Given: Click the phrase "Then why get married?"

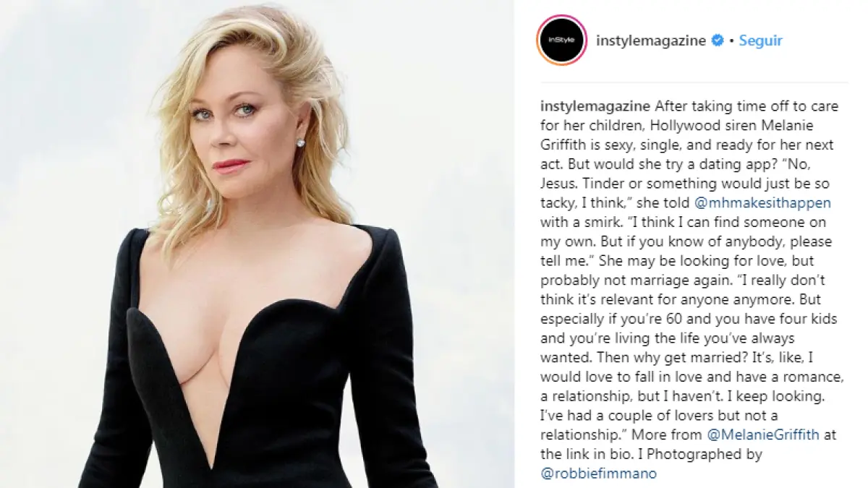Looking at the screenshot, I should point(647,357).
